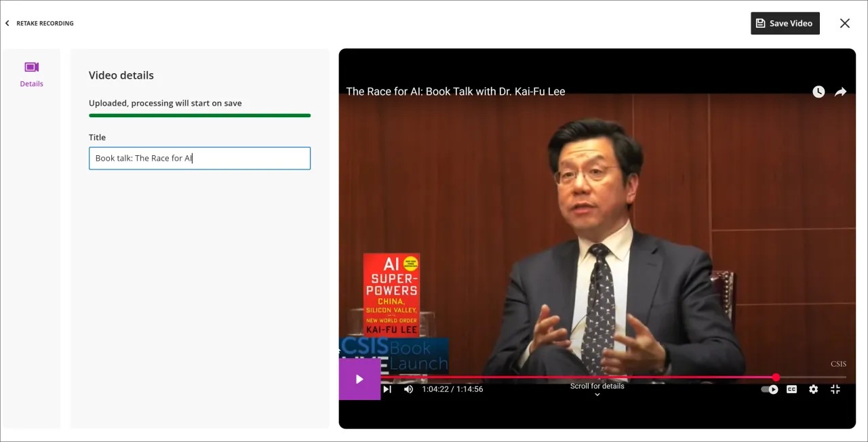Click the Share arrow icon
The height and width of the screenshot is (442, 868).
click(x=840, y=92)
